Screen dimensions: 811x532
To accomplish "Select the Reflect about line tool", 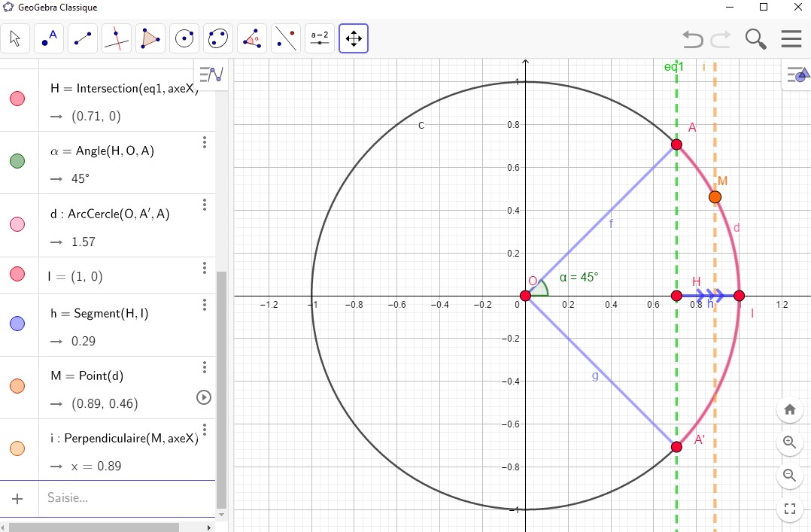I will (286, 38).
